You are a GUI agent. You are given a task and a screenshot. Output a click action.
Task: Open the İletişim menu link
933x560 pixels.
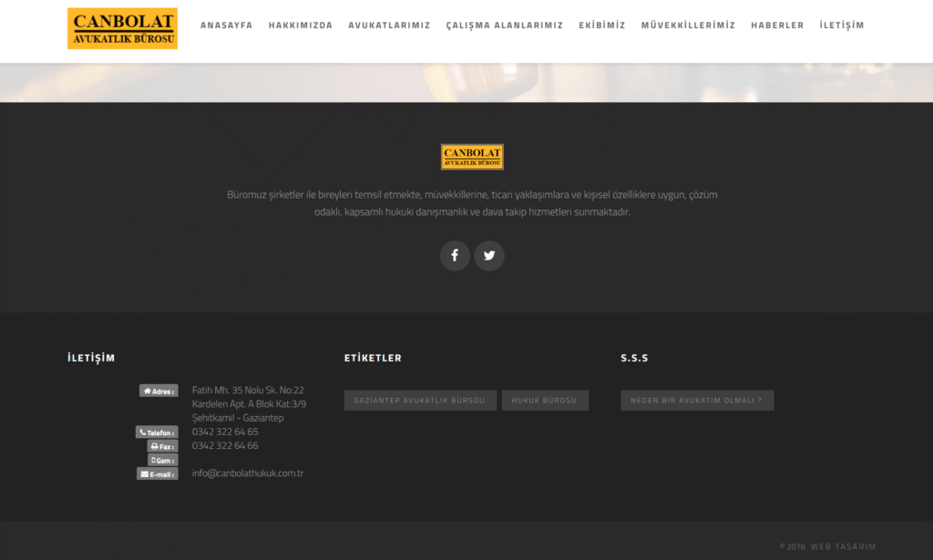click(841, 25)
